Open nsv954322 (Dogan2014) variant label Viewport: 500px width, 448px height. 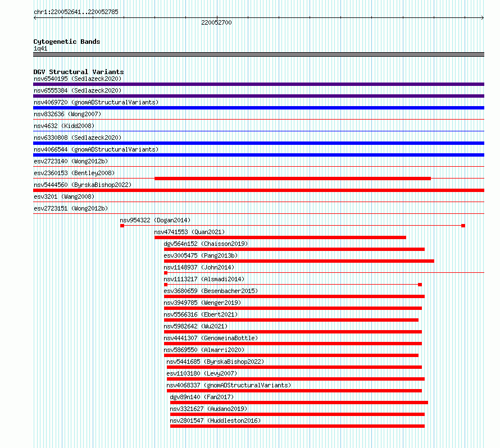click(x=155, y=220)
